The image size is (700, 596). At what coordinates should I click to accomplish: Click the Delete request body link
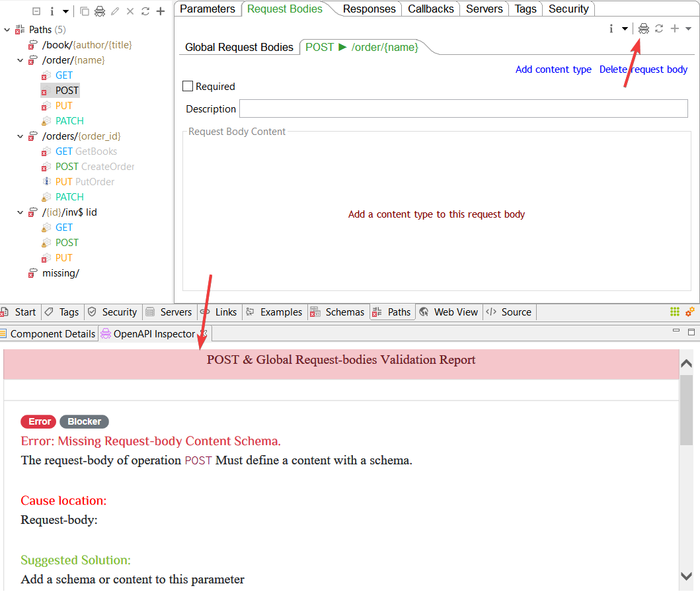pyautogui.click(x=643, y=69)
